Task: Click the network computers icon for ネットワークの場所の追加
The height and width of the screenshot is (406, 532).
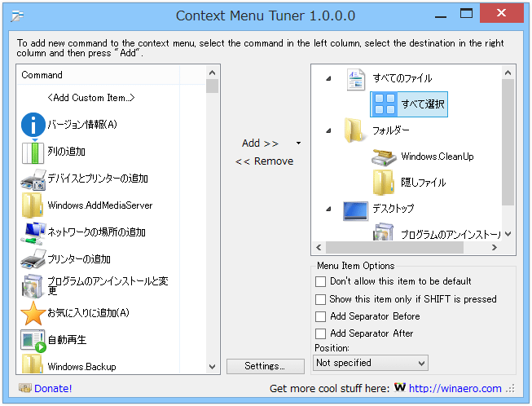Action: [x=33, y=233]
